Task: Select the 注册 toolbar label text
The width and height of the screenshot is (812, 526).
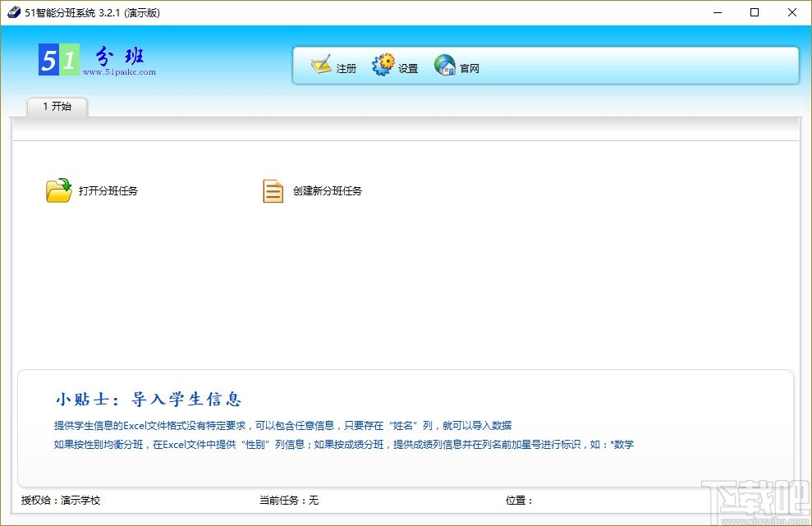Action: pos(346,69)
